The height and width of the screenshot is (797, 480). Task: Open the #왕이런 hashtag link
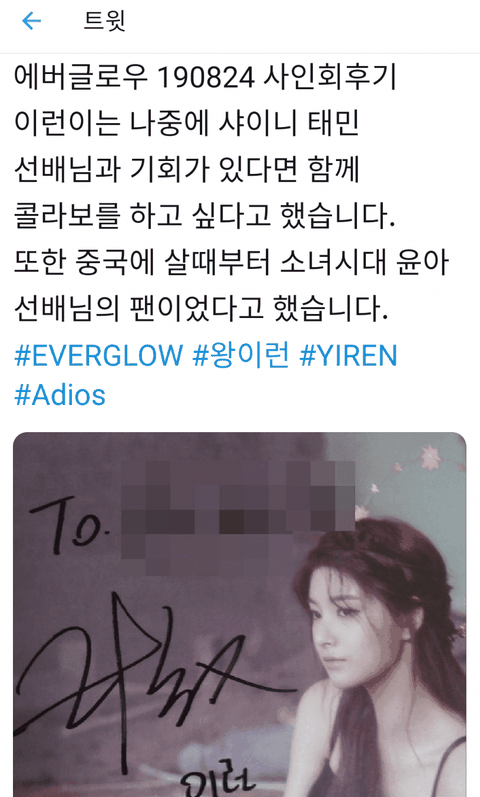click(x=241, y=355)
